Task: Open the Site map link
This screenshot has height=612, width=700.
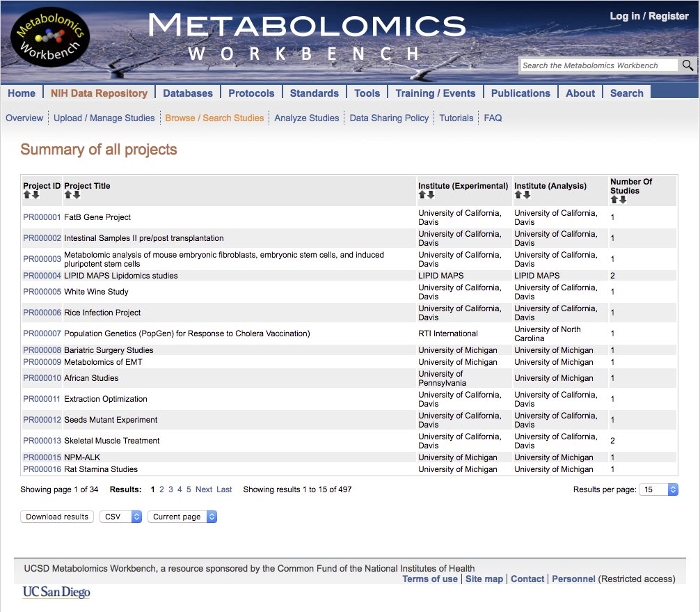Action: click(484, 579)
